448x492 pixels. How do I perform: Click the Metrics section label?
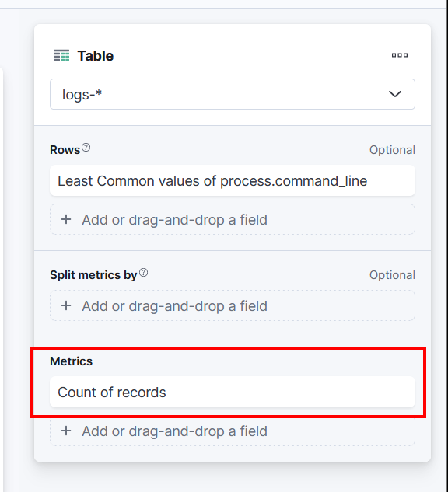click(x=72, y=361)
